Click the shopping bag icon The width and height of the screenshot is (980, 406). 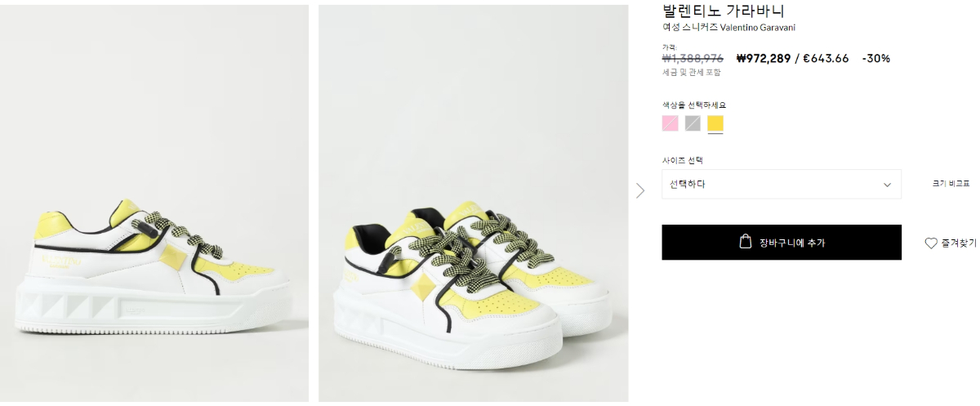point(745,242)
